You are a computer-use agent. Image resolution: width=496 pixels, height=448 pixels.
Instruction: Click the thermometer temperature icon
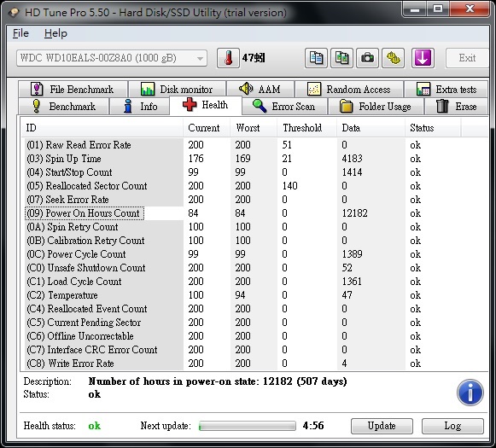228,58
